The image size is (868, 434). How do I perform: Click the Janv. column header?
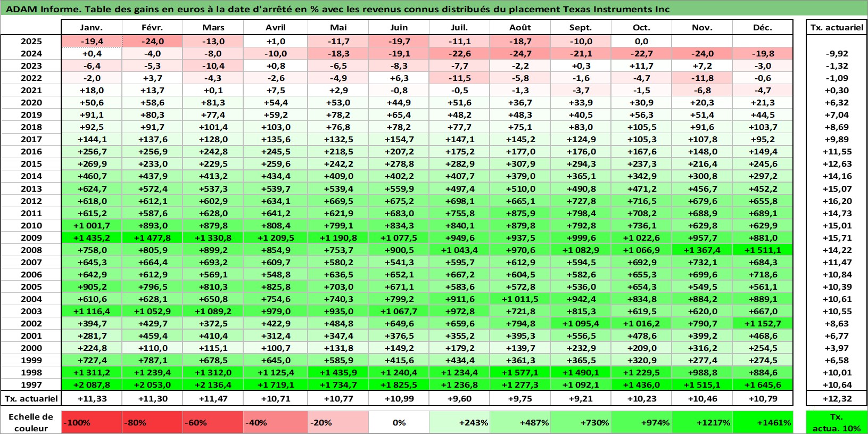click(92, 28)
